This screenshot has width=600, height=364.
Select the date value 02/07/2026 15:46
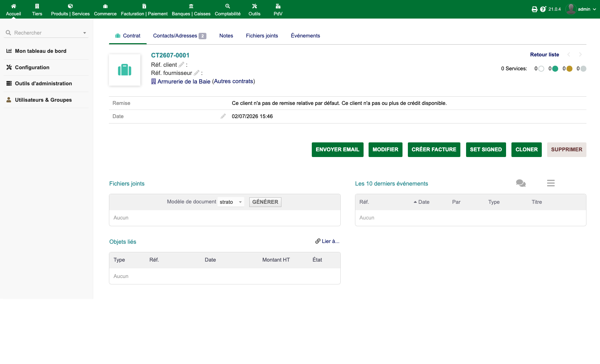[x=252, y=116]
